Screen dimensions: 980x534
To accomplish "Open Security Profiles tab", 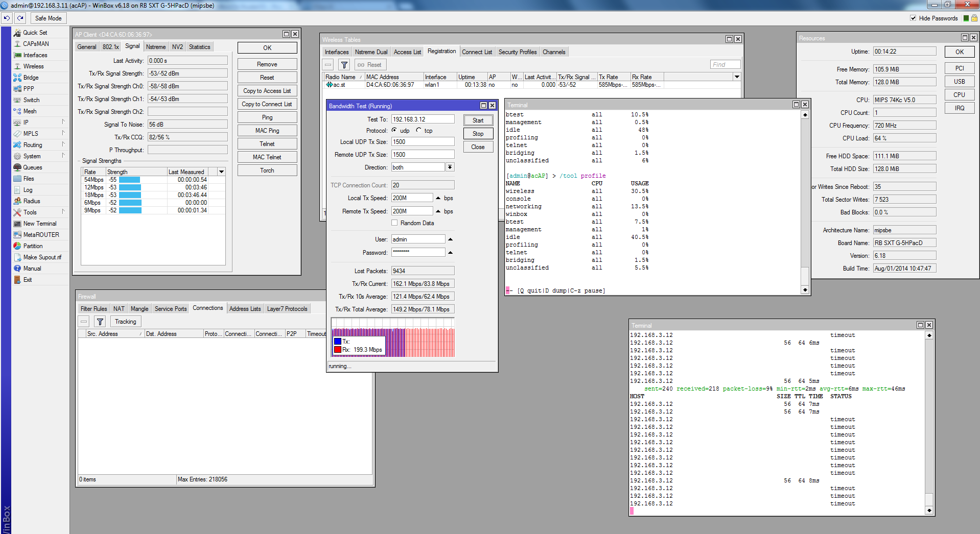I will point(518,52).
